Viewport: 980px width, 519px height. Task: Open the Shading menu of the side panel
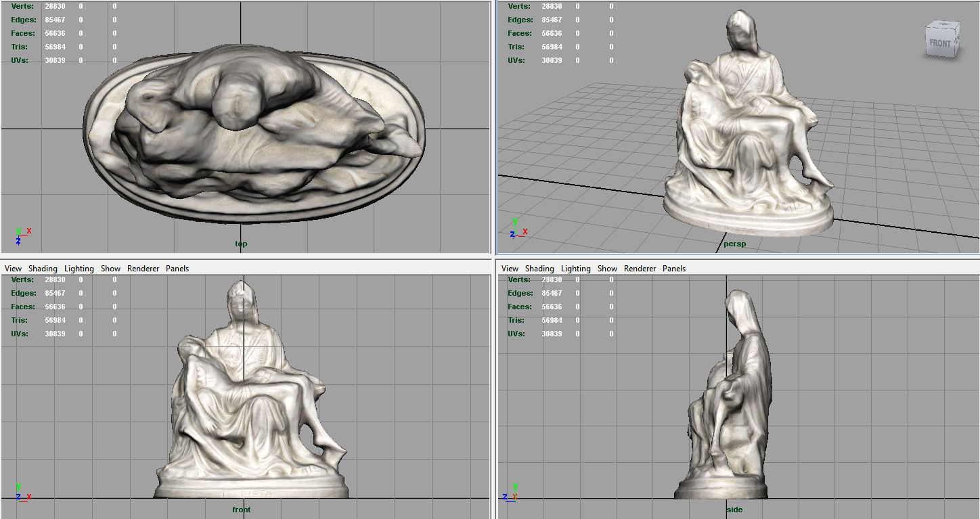[539, 269]
